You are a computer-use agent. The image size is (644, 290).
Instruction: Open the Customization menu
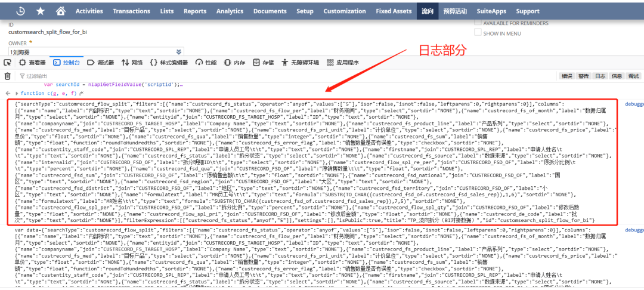[x=345, y=11]
